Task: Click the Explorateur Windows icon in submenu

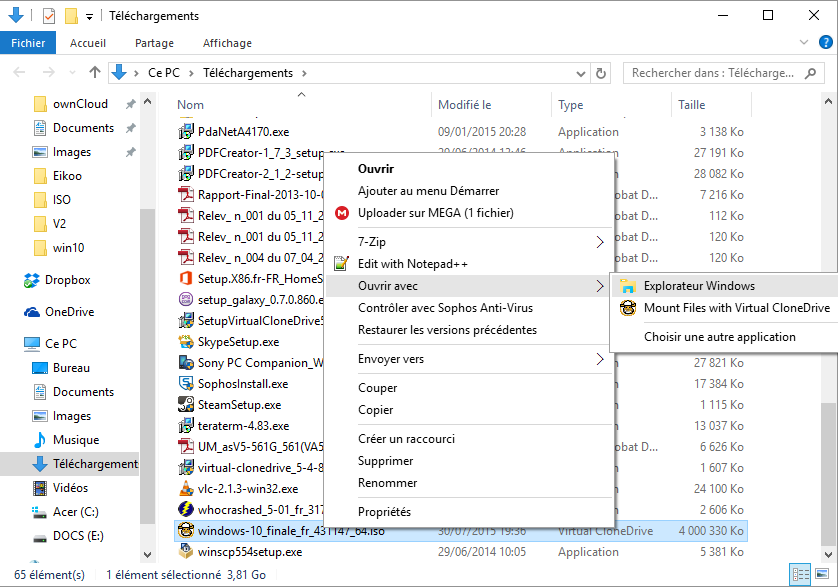Action: [x=628, y=286]
